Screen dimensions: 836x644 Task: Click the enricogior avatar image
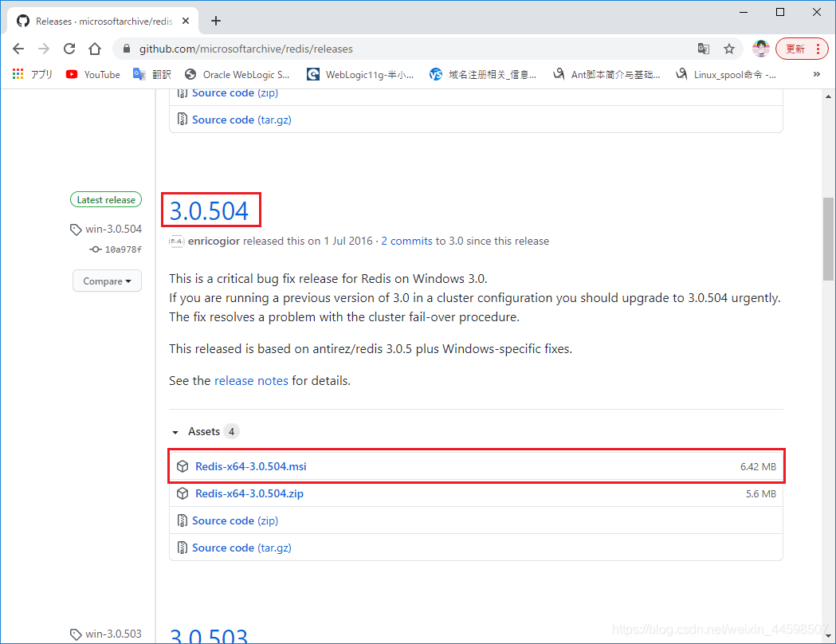[x=176, y=241]
